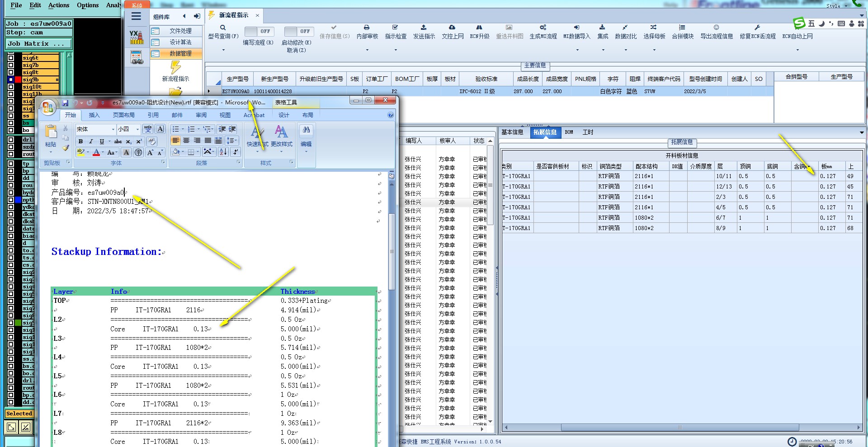This screenshot has width=868, height=447.
Task: Expand the ECN自动上网 dropdown arrow
Action: click(x=797, y=50)
